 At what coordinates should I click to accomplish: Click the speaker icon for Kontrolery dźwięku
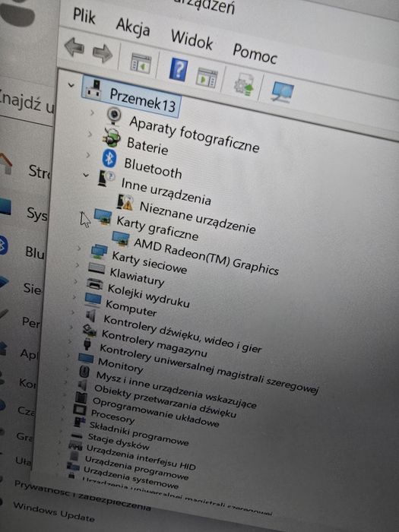pos(90,316)
